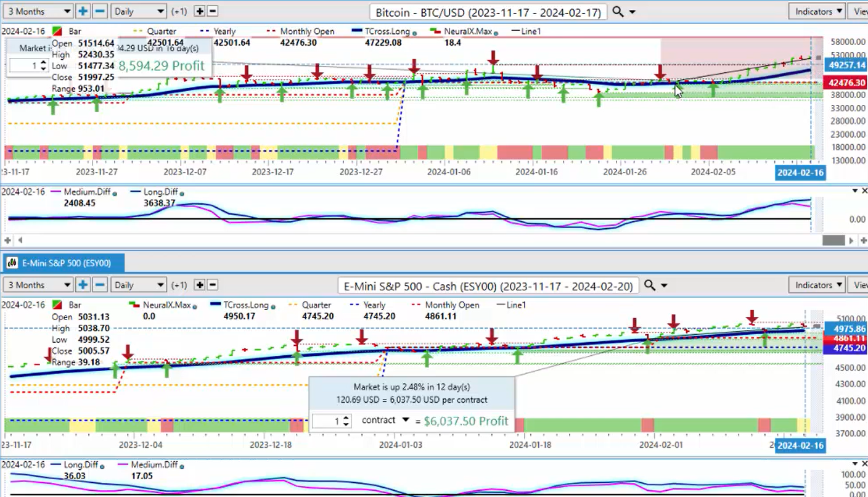The height and width of the screenshot is (497, 868).
Task: Click info dot beside NeuralX.Max in E-Mini legend
Action: [194, 306]
